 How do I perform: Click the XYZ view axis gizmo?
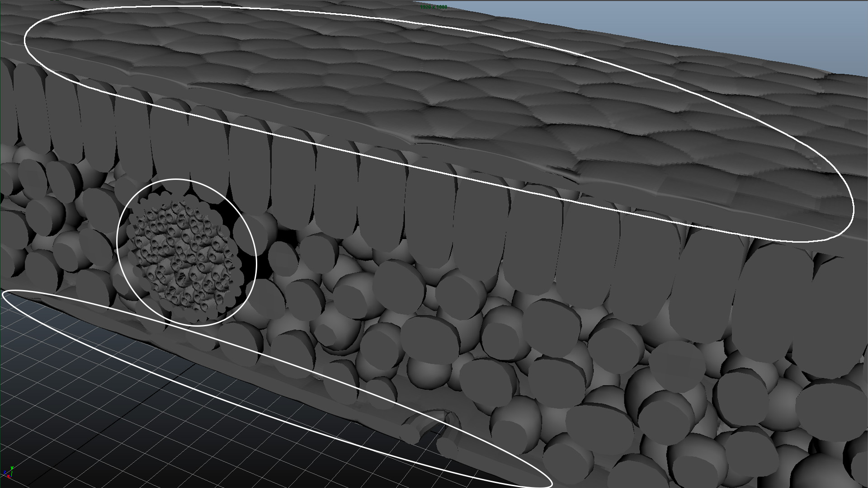click(8, 473)
